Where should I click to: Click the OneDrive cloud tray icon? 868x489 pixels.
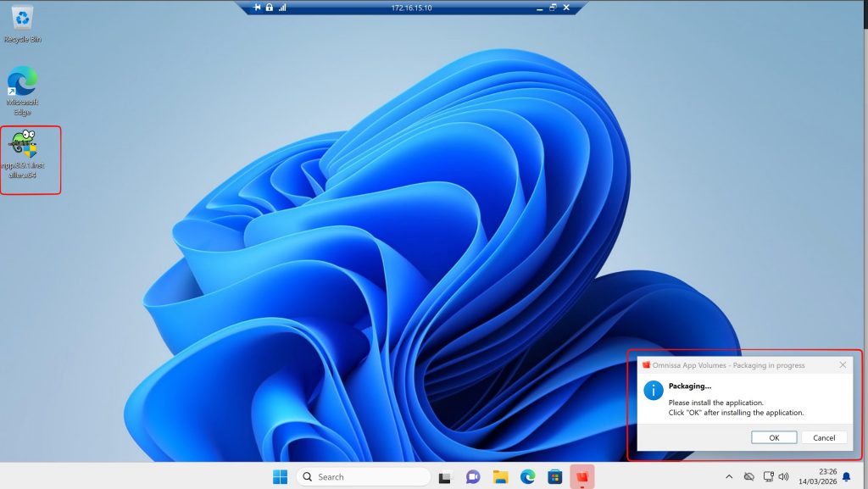point(749,477)
